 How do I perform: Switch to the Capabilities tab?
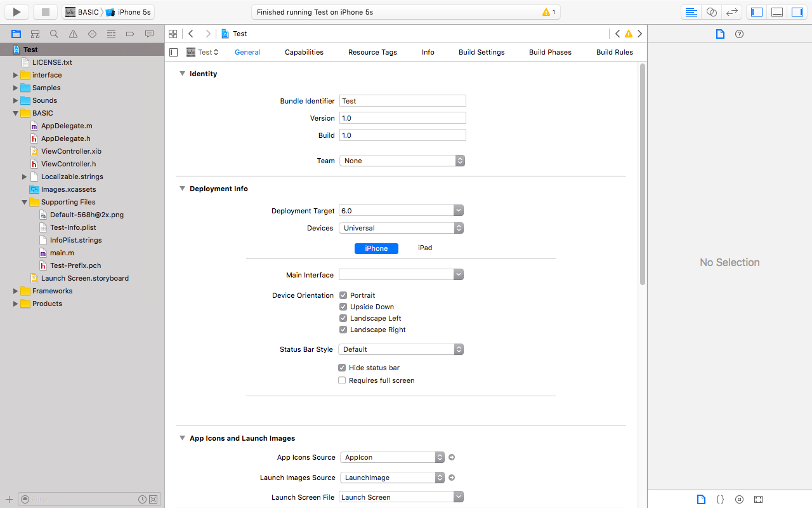304,52
